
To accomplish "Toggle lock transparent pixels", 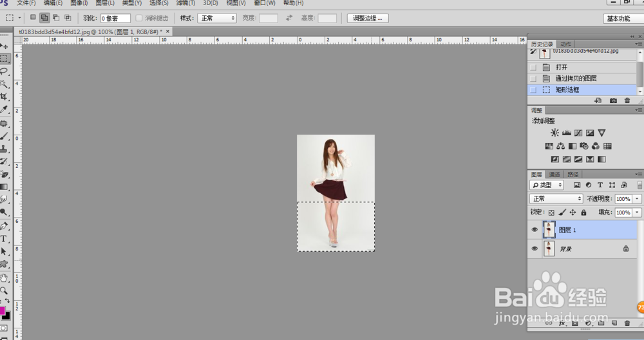I will [551, 212].
